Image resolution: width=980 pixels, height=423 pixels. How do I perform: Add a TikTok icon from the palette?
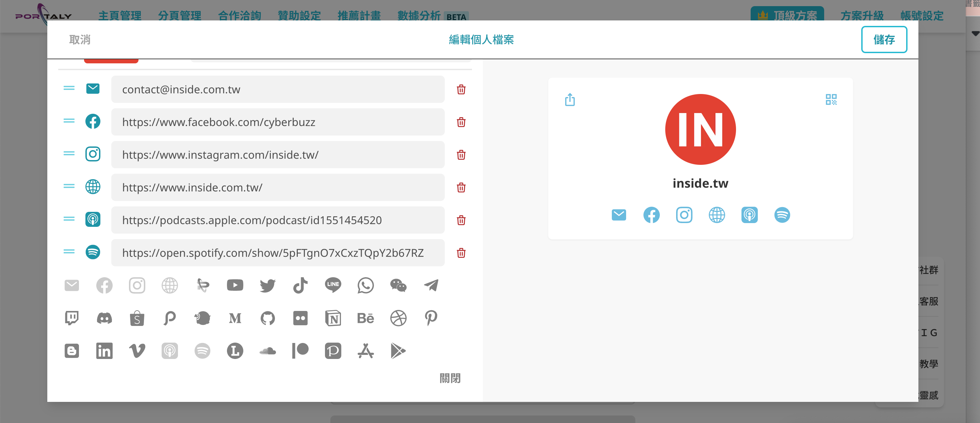(x=300, y=285)
